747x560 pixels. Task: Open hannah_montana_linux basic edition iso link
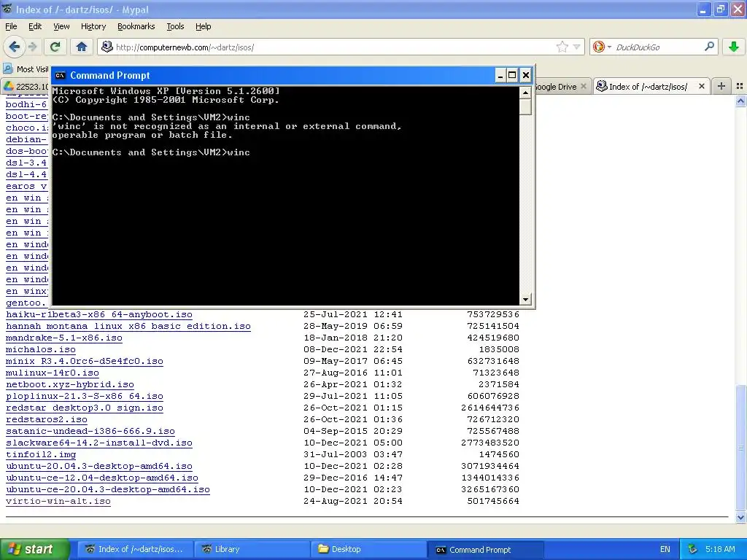[x=128, y=326]
